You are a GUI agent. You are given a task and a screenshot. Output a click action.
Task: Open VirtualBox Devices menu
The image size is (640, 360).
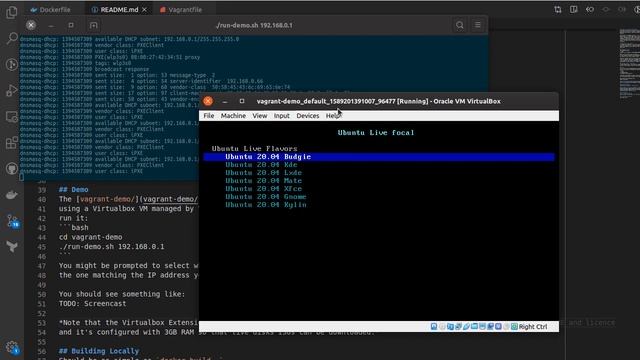[x=308, y=116]
